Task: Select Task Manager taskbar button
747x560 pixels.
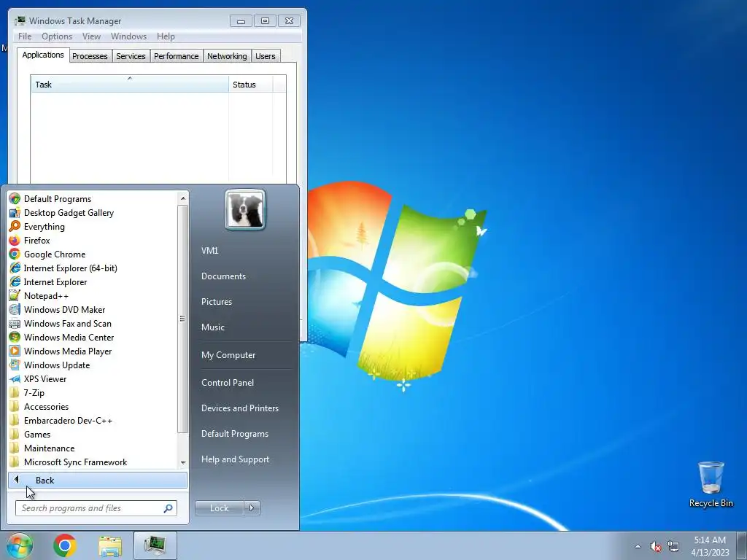Action: [155, 545]
